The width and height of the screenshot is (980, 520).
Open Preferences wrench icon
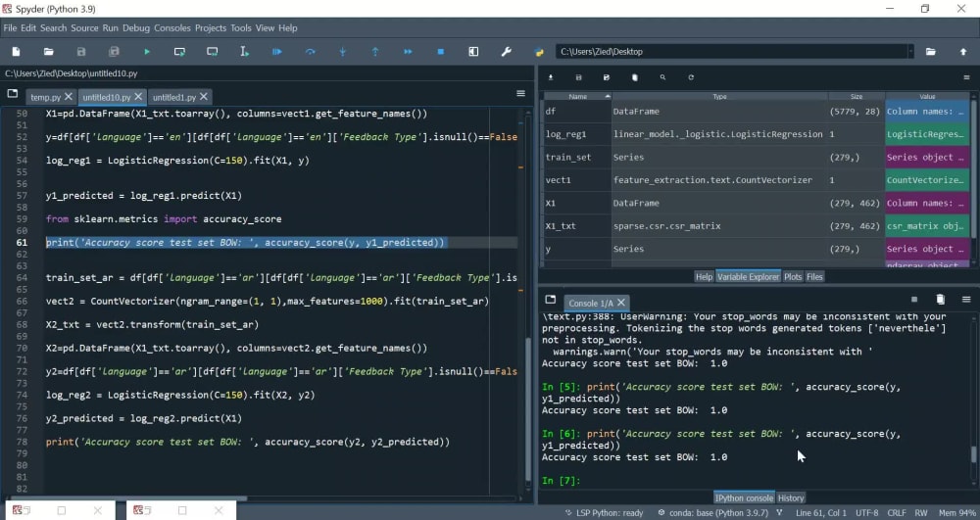pyautogui.click(x=507, y=52)
